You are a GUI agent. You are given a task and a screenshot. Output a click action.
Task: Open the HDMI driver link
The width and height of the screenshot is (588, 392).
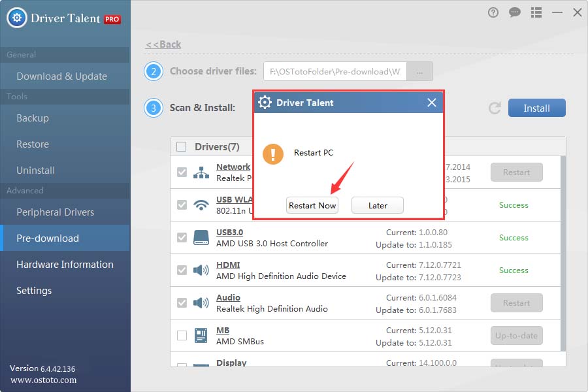pyautogui.click(x=228, y=265)
